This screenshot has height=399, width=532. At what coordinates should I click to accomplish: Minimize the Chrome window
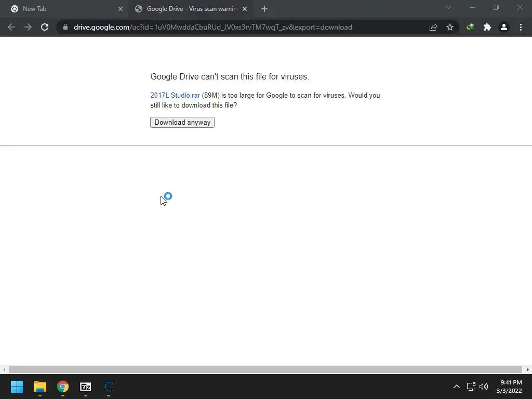pyautogui.click(x=472, y=7)
